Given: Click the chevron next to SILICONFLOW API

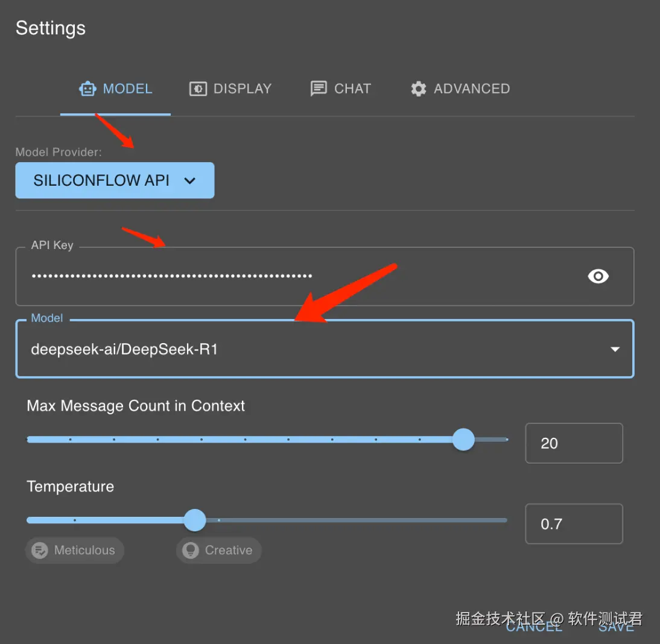Looking at the screenshot, I should coord(190,181).
